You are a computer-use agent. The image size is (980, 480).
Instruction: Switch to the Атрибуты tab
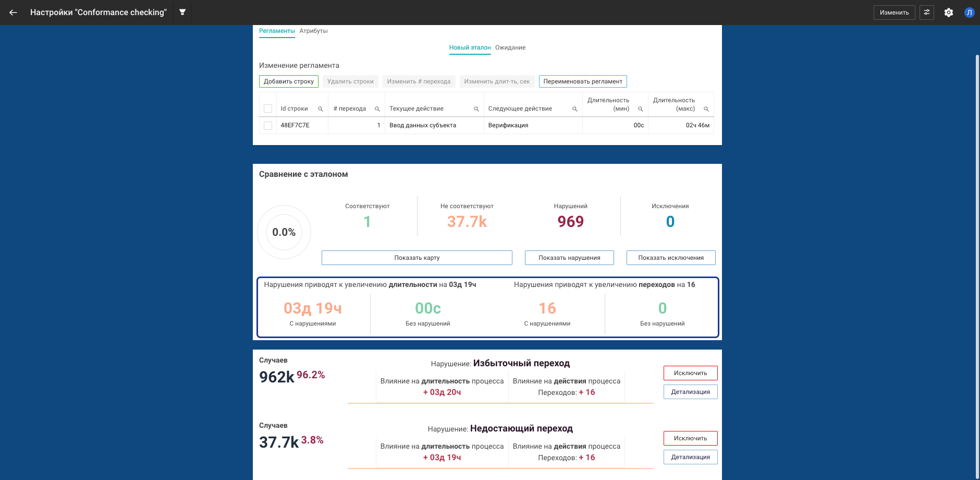[313, 31]
